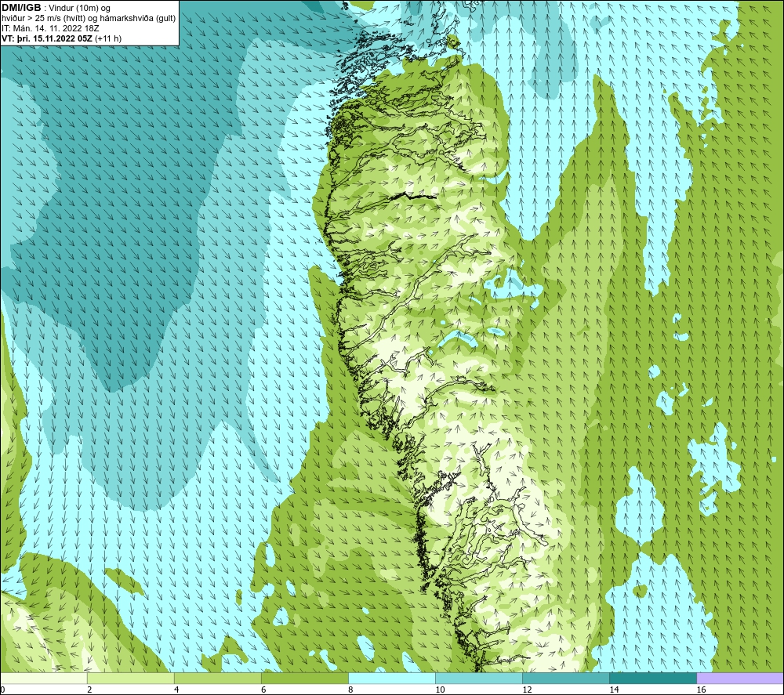Screen dimensions: 784x695
Task: Click the '16' legend scale label
Action: 701,690
